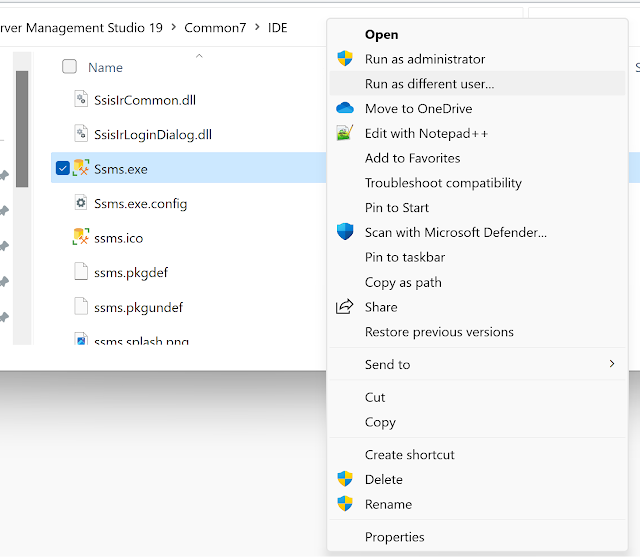Viewport: 640px width, 557px height.
Task: Click the Microsoft Defender shield icon
Action: click(345, 232)
